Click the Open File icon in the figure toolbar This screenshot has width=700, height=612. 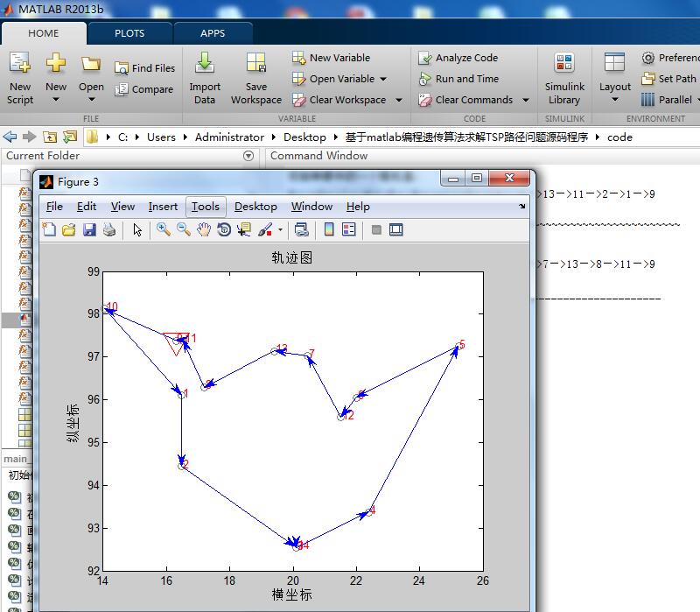[x=69, y=229]
